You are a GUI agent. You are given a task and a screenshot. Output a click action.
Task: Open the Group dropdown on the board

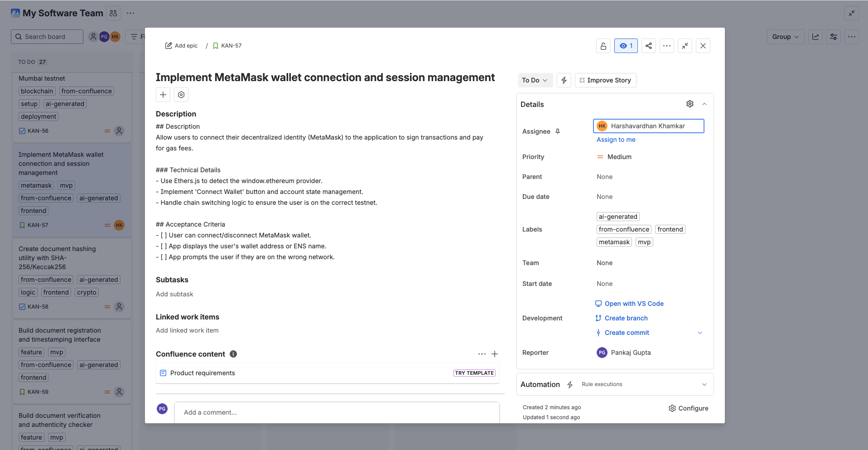pyautogui.click(x=786, y=37)
